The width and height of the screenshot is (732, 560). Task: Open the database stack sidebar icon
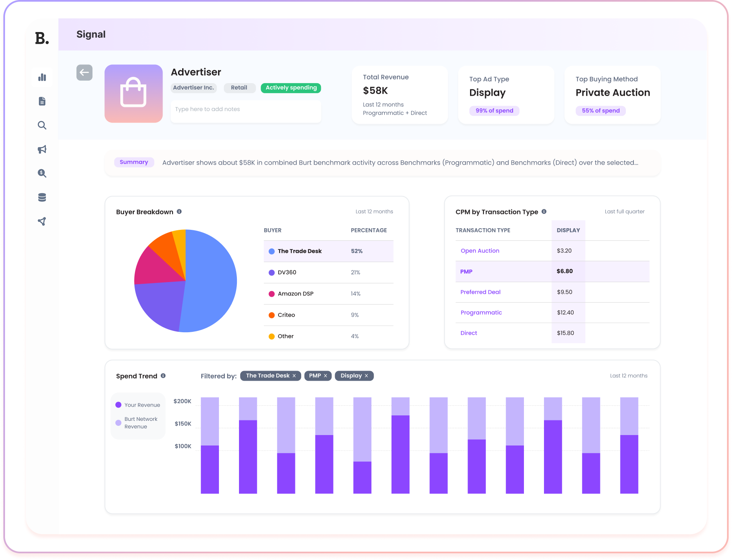point(42,197)
